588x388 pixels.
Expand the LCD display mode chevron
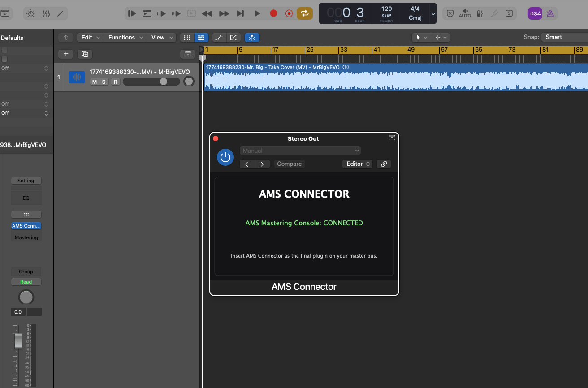433,13
